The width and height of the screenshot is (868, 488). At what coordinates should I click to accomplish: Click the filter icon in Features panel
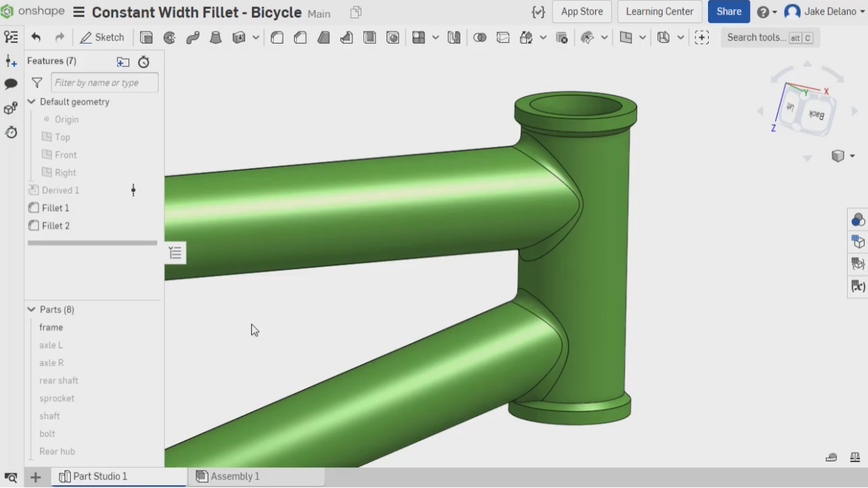(x=37, y=83)
